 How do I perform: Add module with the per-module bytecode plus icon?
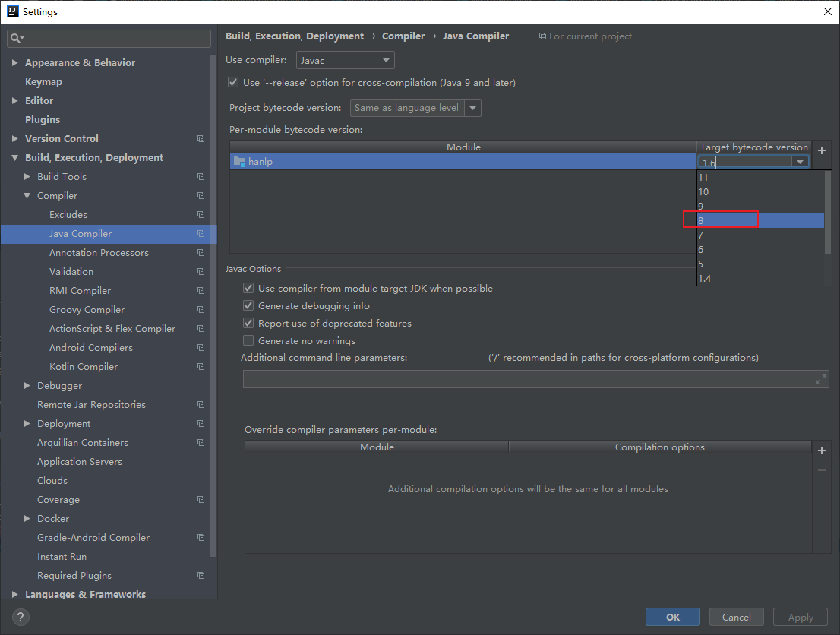pyautogui.click(x=821, y=150)
